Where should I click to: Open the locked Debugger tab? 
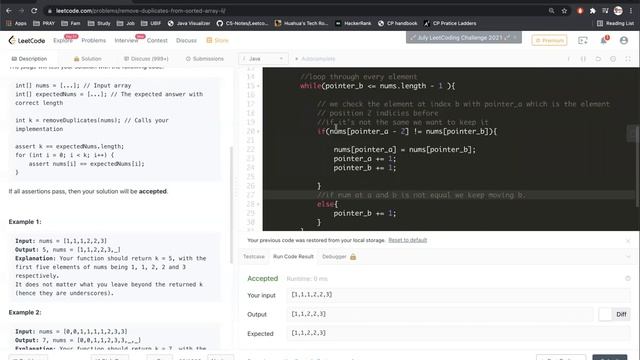click(339, 257)
